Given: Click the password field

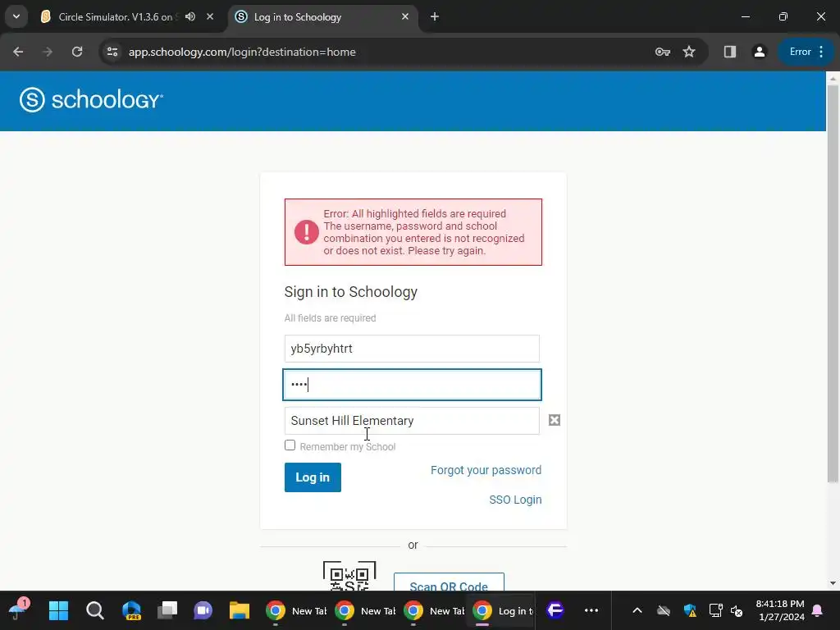Looking at the screenshot, I should [x=412, y=385].
